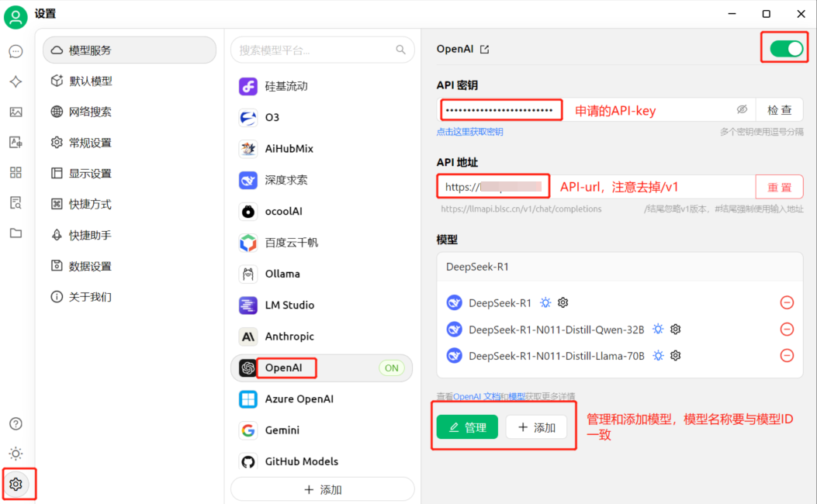Choose GitHub Models provider
This screenshot has height=504, width=817.
322,461
